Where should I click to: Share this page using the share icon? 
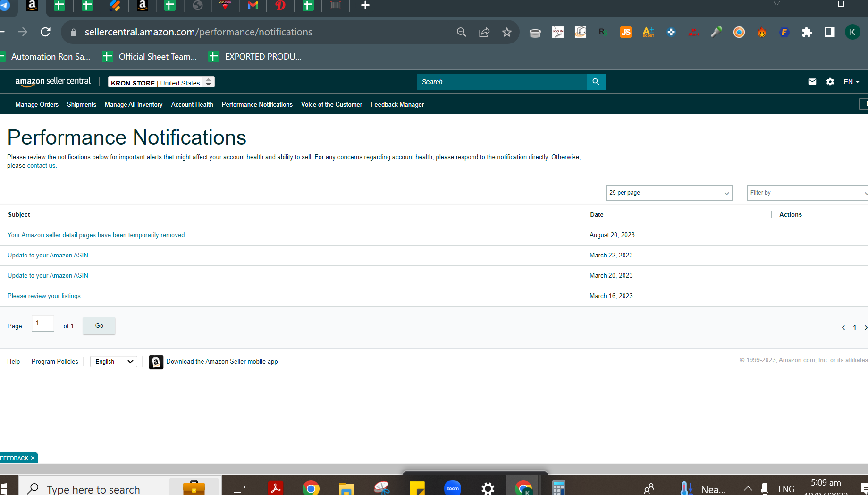484,32
